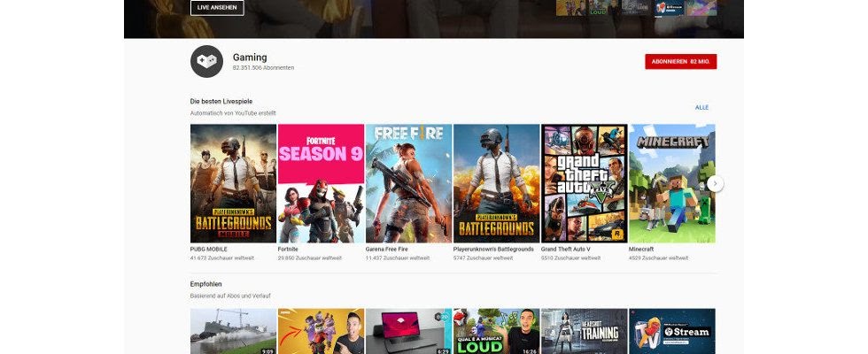Click the Empfohlen section heading

tap(205, 284)
